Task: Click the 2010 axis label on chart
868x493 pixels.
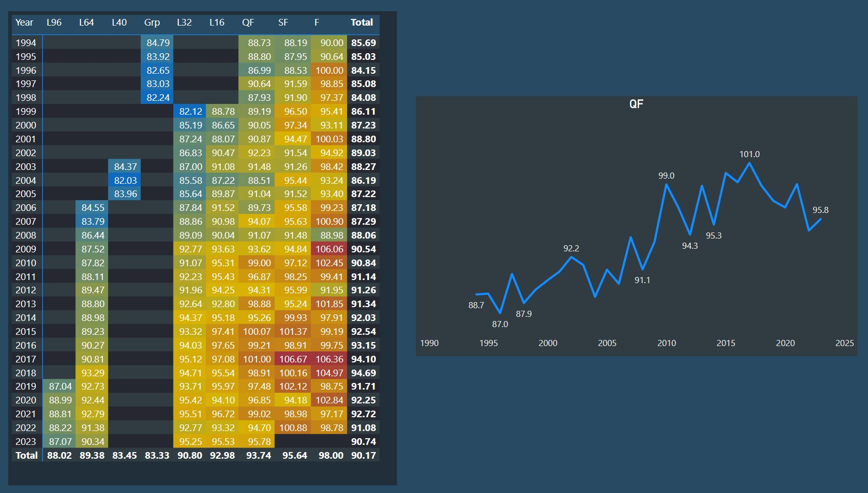Action: pyautogui.click(x=666, y=343)
